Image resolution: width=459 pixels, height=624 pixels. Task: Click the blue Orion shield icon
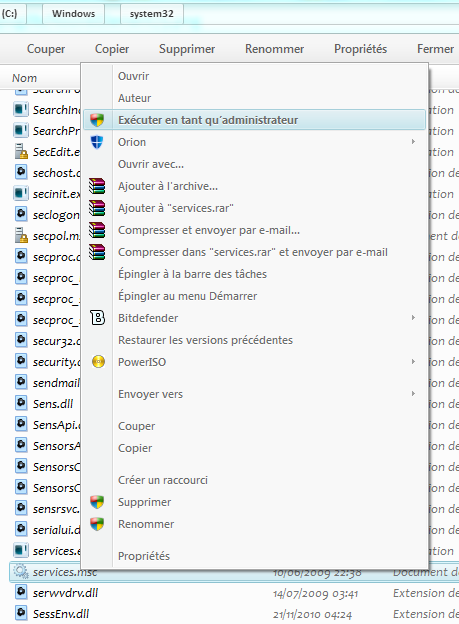(97, 142)
